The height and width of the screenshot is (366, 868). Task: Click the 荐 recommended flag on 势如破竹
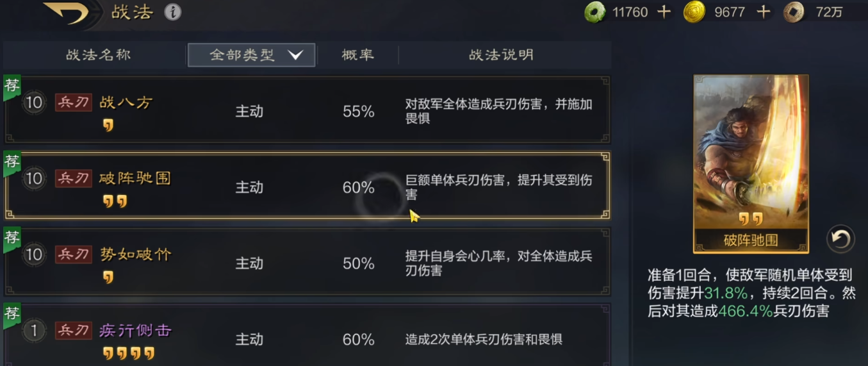[x=12, y=238]
